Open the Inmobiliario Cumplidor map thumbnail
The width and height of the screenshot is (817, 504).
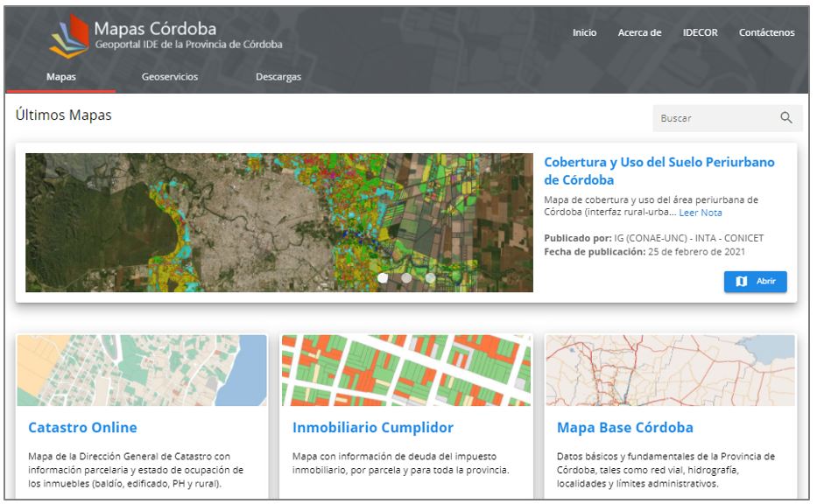pyautogui.click(x=406, y=370)
